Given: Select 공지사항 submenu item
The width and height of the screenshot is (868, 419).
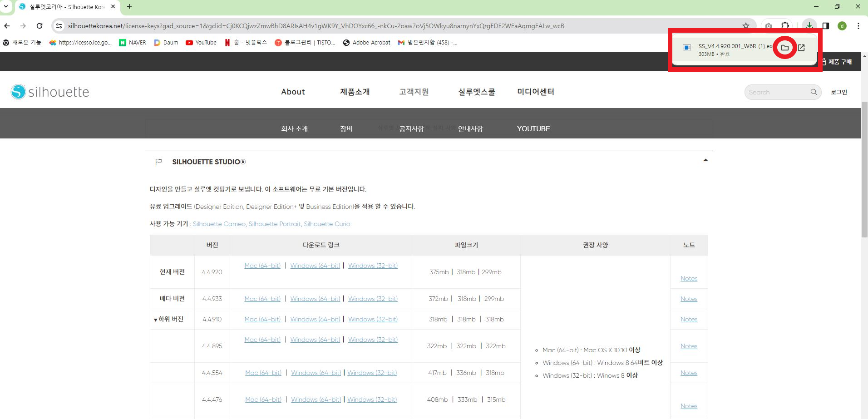Looking at the screenshot, I should (411, 129).
